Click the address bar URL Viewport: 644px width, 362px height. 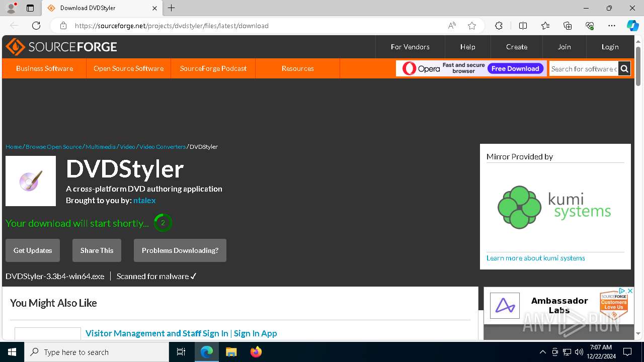pos(172,26)
